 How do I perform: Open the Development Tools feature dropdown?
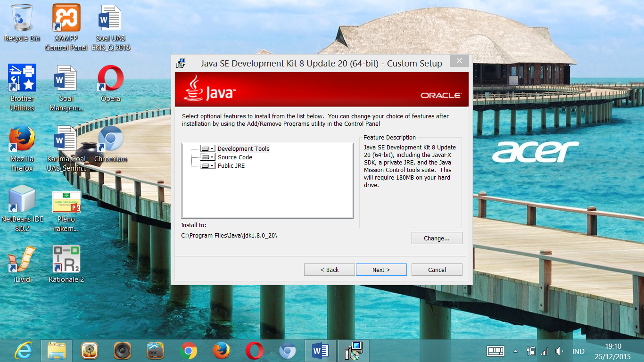[x=207, y=149]
